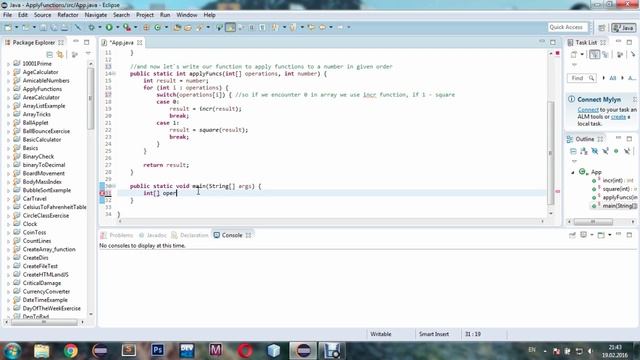
Task: Toggle Hide Non-Public Members in Outline
Action: coord(616,151)
